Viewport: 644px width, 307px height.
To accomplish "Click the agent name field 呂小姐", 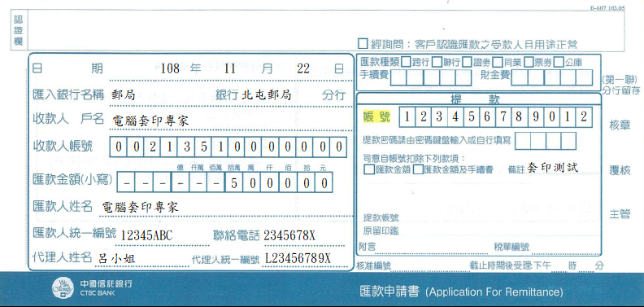I will (x=117, y=258).
